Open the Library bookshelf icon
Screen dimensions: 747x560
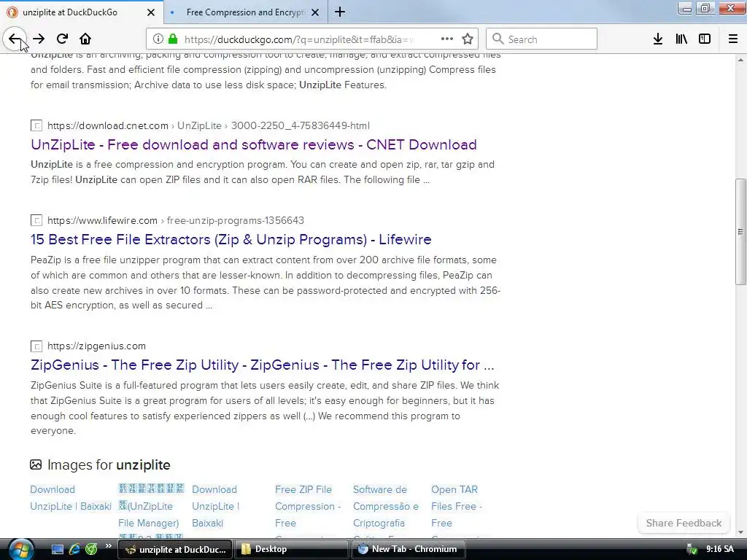tap(681, 39)
